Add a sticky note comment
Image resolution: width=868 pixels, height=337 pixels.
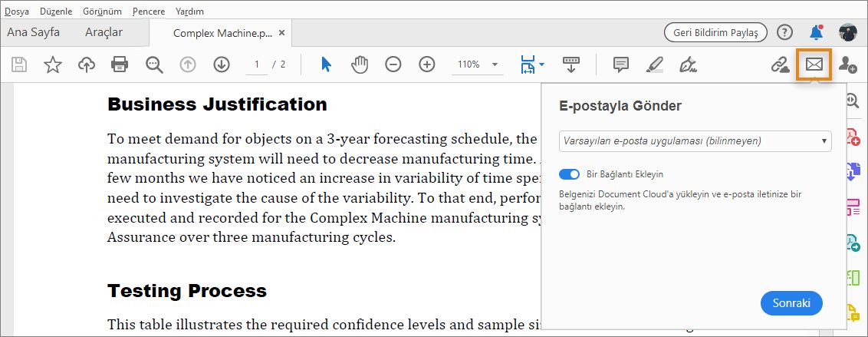coord(621,64)
